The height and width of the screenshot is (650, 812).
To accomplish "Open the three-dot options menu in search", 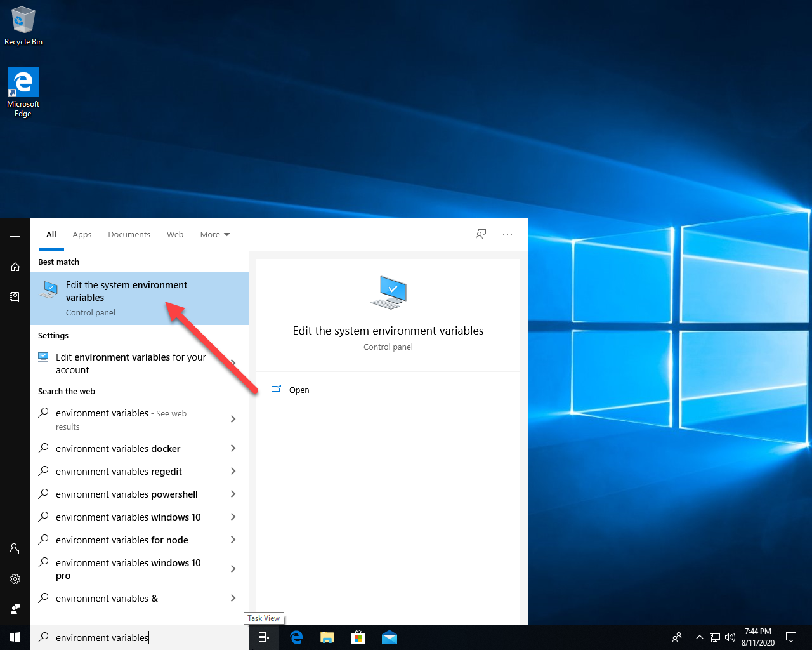I will [507, 234].
